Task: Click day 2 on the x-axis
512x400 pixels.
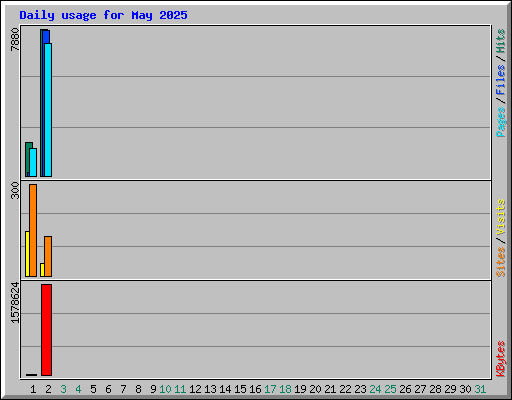Action: pos(48,389)
